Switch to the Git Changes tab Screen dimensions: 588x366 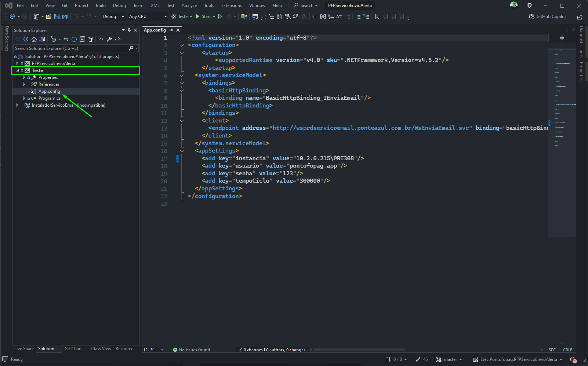click(x=75, y=349)
